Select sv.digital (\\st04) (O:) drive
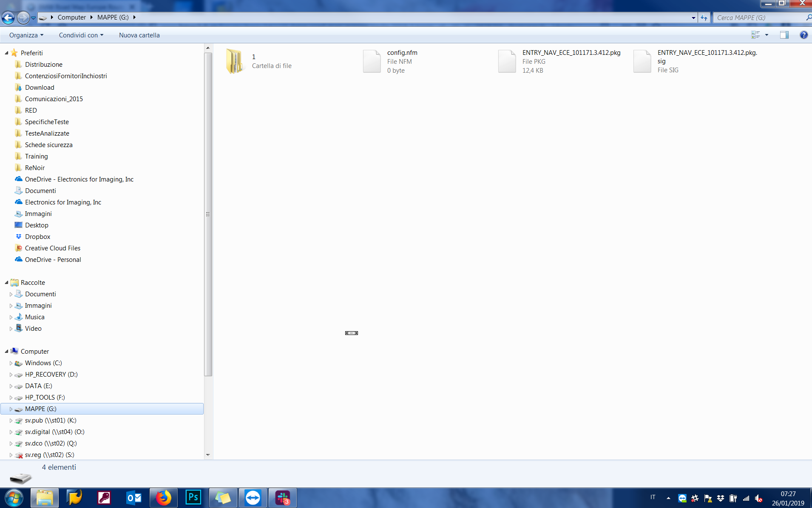Viewport: 812px width, 508px height. click(x=55, y=432)
